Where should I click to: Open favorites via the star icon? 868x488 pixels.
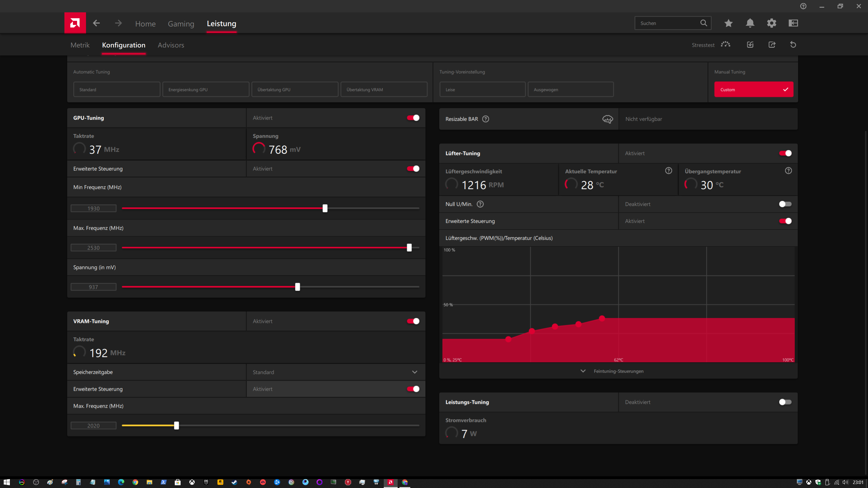point(728,23)
